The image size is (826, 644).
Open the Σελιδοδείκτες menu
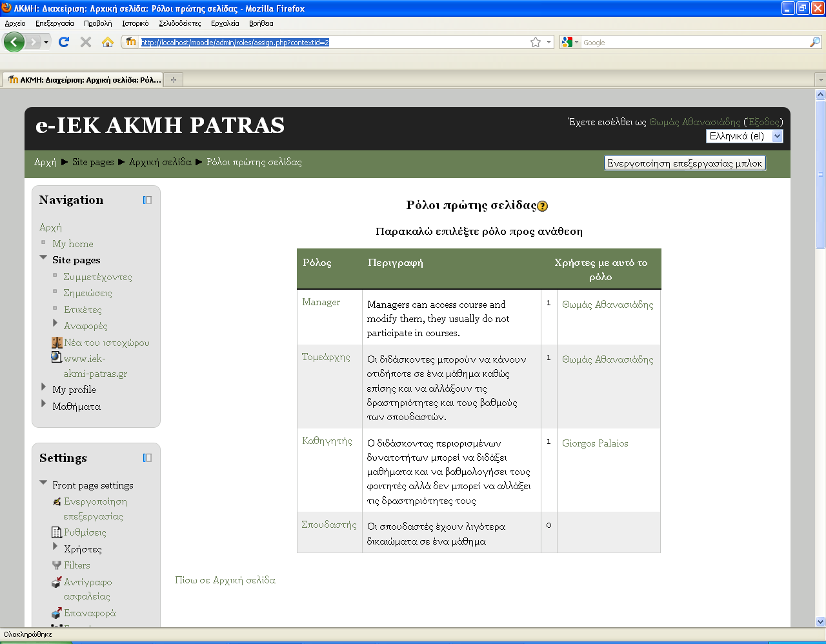tap(180, 23)
